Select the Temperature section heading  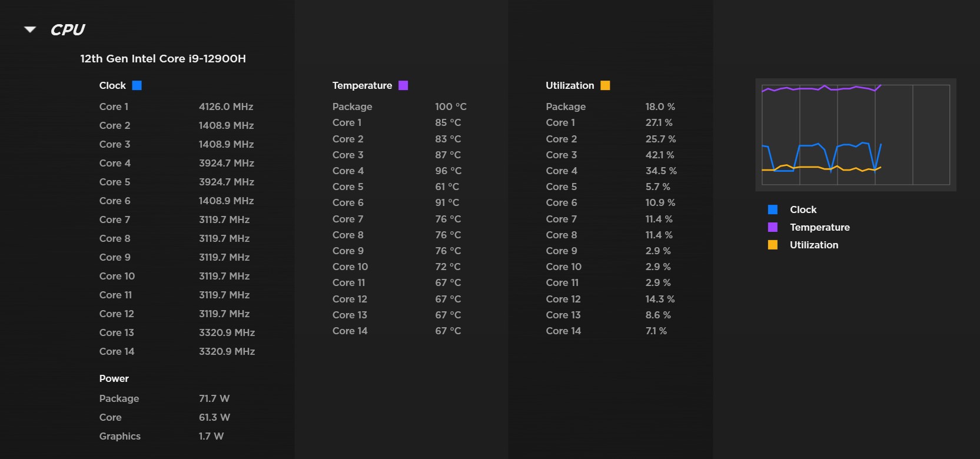point(362,85)
